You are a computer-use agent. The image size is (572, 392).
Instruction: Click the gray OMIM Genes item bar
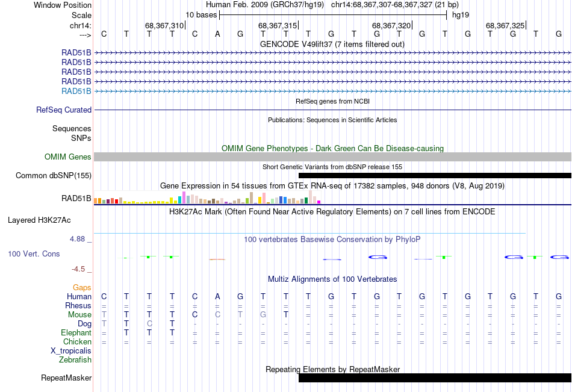(332, 157)
